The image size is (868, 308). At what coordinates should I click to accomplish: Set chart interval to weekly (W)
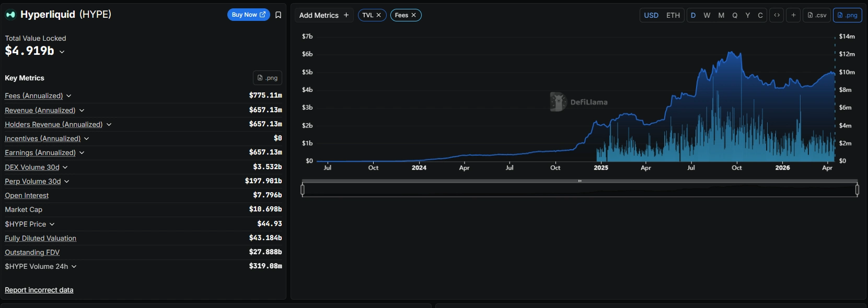point(707,15)
